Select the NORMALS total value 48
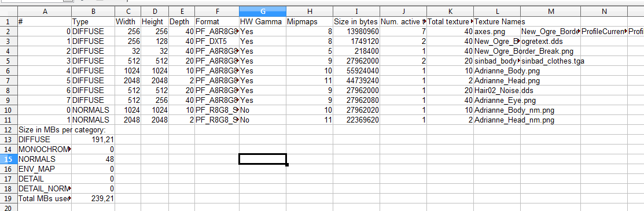The image size is (644, 211). 93,160
